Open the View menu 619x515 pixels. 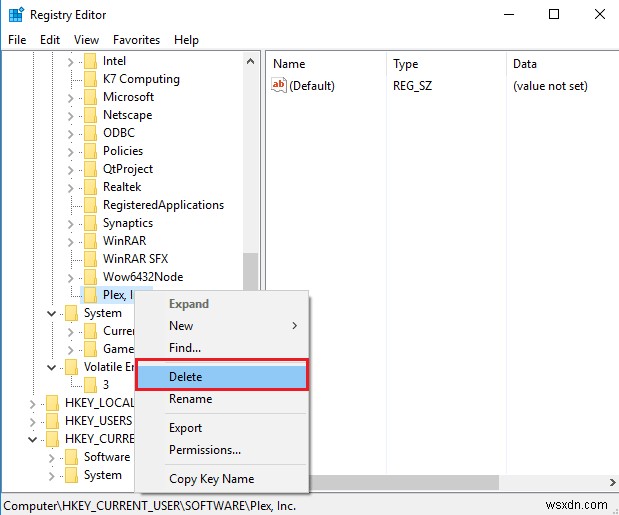86,40
